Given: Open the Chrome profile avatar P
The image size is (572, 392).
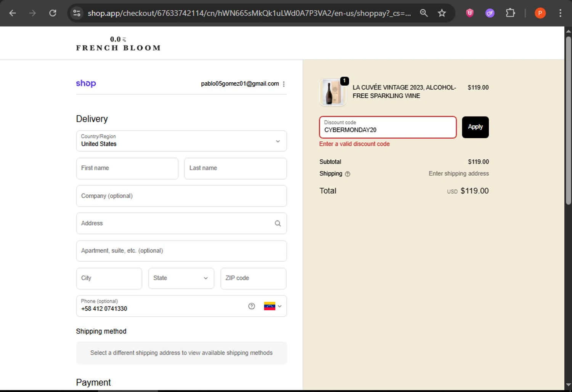Looking at the screenshot, I should [540, 13].
